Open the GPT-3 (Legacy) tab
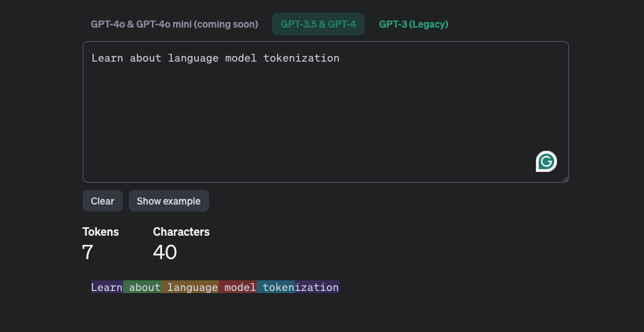Screen dimensions: 644x332 (414, 24)
